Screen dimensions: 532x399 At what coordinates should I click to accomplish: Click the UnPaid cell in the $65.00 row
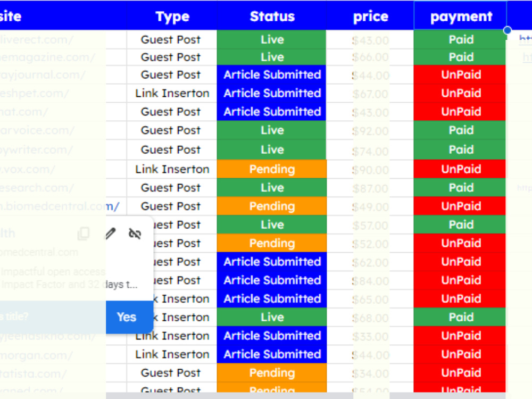[460, 299]
